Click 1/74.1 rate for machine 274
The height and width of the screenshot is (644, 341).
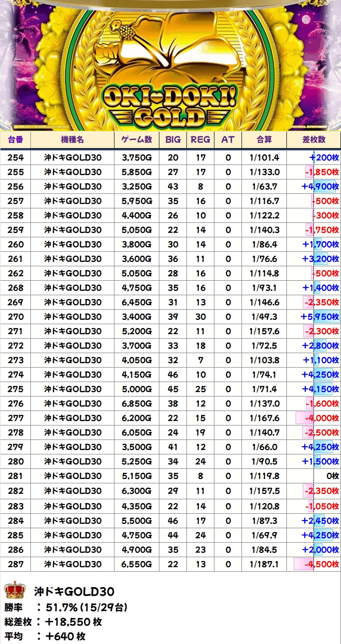pos(264,374)
